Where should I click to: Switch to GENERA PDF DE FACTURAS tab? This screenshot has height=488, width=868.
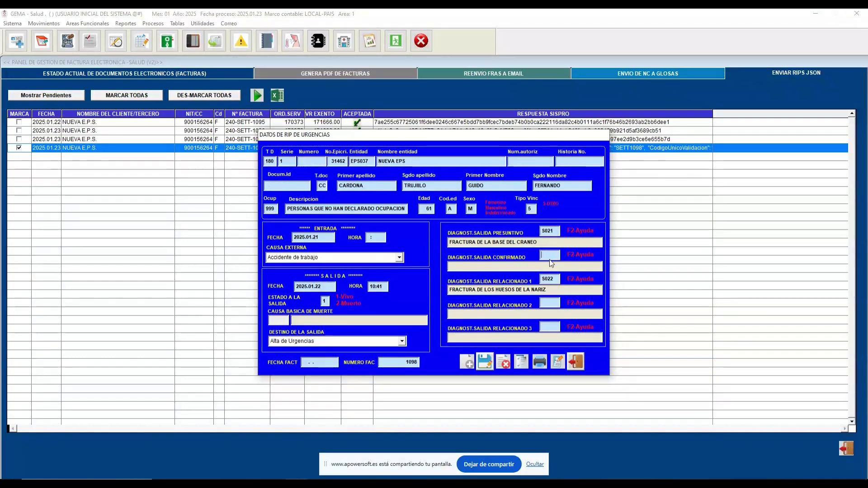(335, 73)
